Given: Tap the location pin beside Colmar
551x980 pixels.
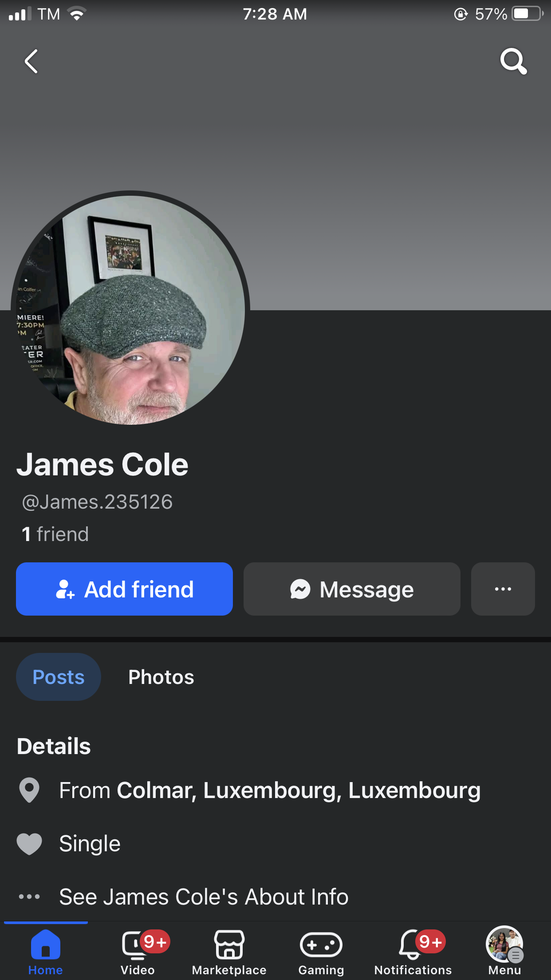Looking at the screenshot, I should coord(29,790).
